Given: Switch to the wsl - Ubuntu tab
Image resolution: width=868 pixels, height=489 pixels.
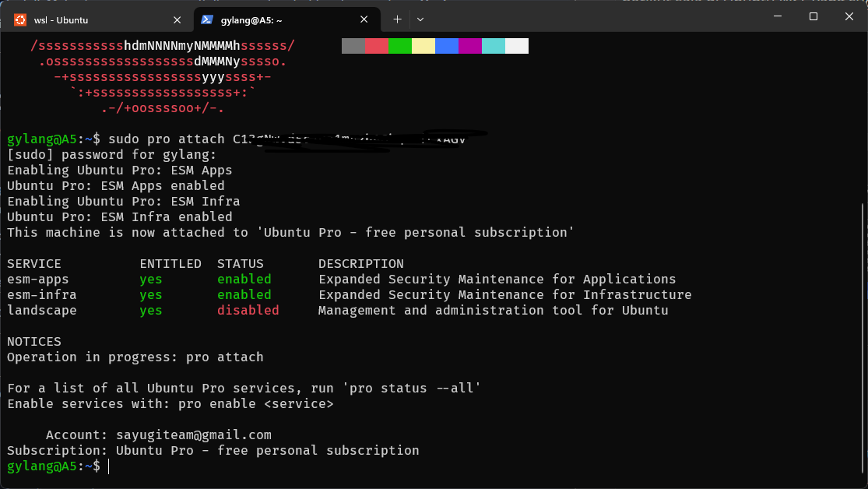Looking at the screenshot, I should pos(61,19).
